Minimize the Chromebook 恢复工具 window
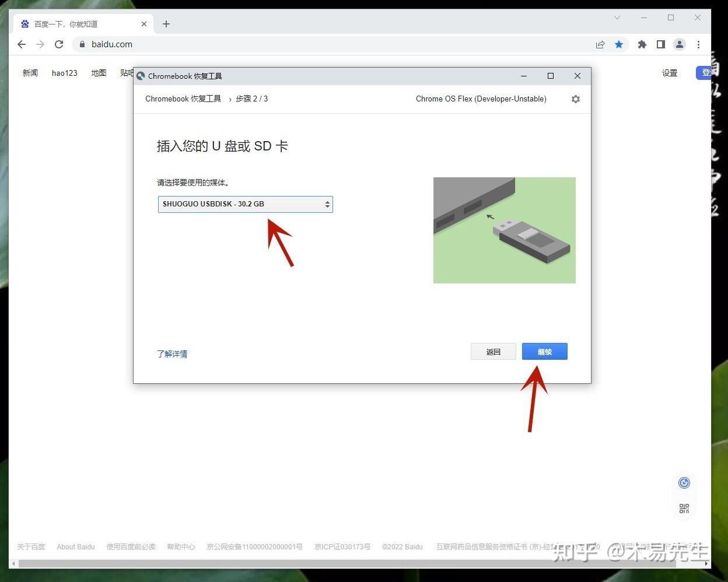Screen dimensions: 728x582 [x=524, y=76]
